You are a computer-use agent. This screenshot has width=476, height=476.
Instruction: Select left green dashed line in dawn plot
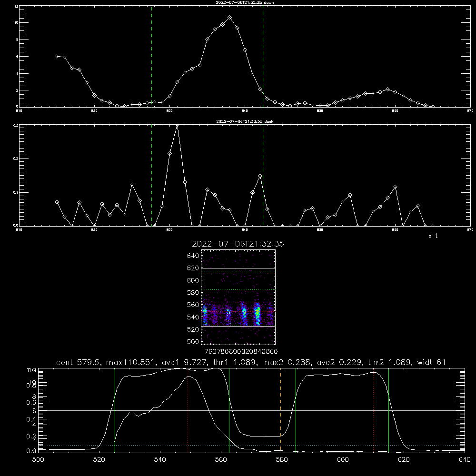click(x=152, y=56)
